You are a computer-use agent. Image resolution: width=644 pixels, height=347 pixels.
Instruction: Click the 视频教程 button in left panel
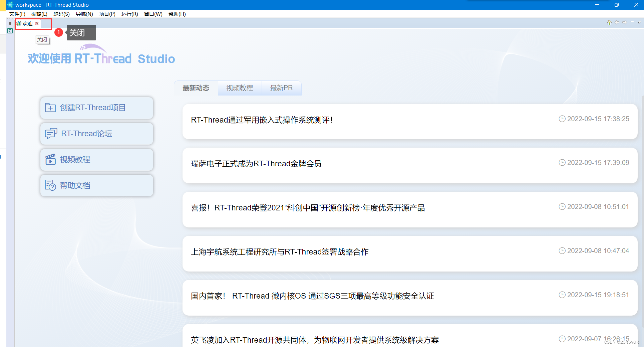click(x=96, y=159)
